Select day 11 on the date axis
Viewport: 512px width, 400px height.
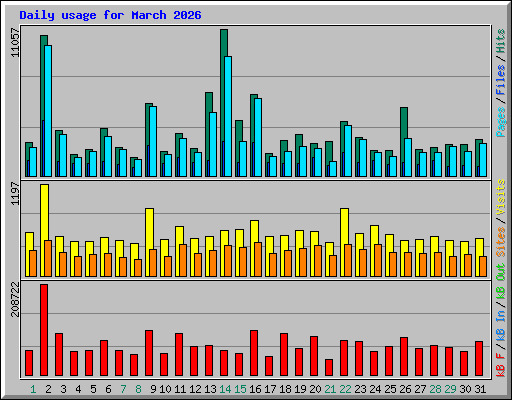(x=180, y=389)
